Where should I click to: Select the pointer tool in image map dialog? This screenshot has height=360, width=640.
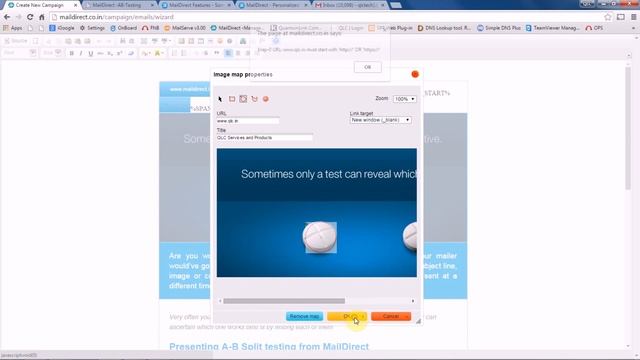click(x=220, y=99)
